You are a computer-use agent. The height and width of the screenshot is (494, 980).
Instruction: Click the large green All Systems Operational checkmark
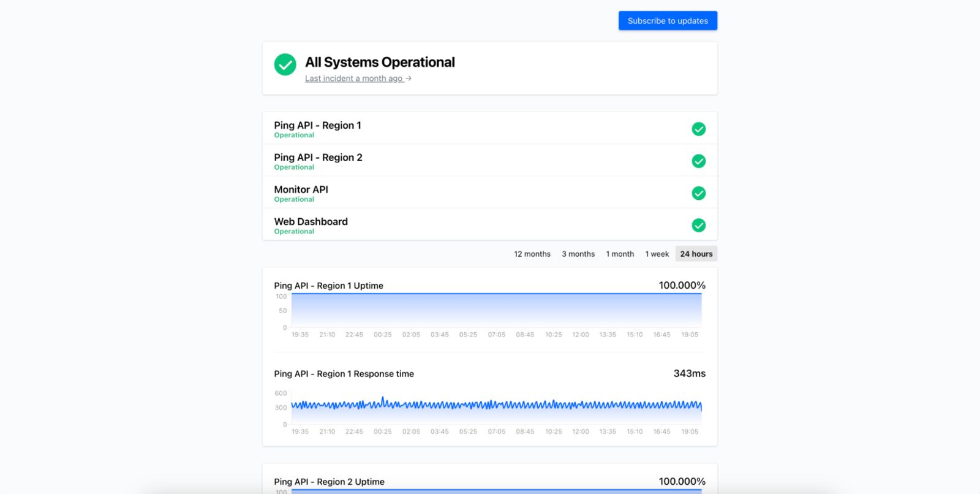coord(285,64)
